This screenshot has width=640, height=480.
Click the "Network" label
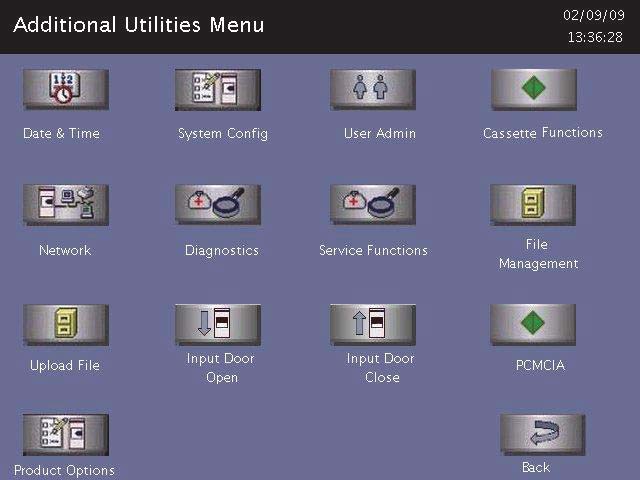point(65,250)
